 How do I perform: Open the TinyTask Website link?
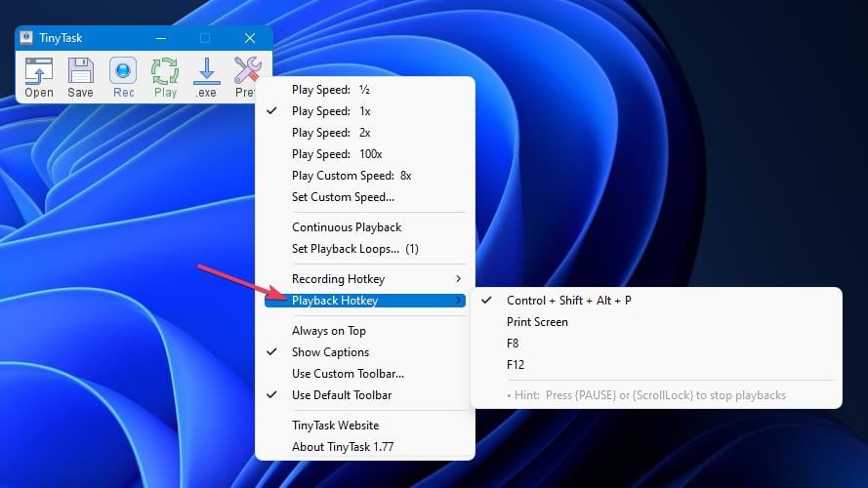pyautogui.click(x=365, y=426)
